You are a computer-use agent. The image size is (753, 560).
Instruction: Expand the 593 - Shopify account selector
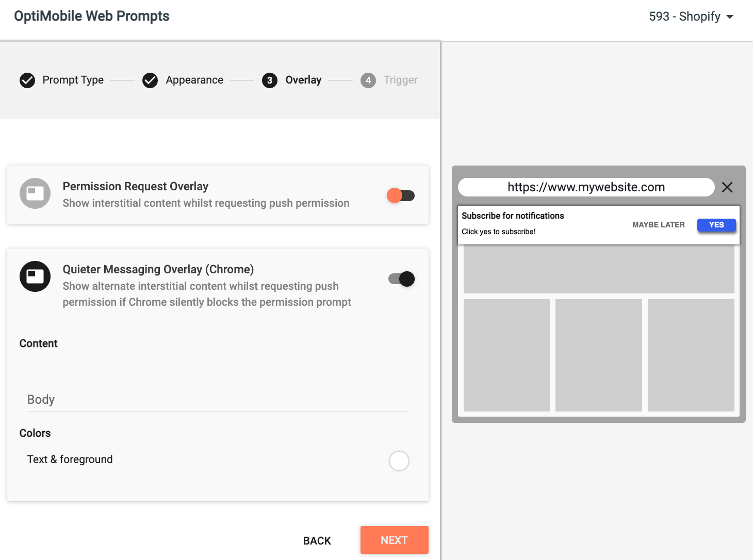691,17
